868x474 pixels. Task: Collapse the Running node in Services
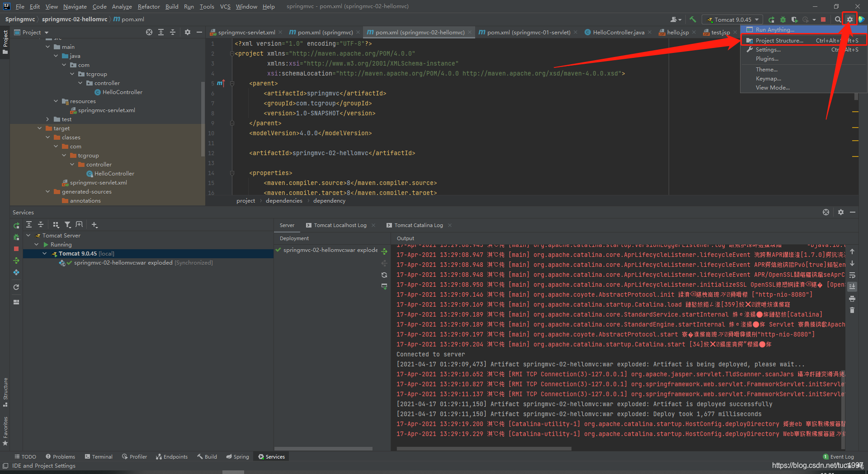click(37, 245)
